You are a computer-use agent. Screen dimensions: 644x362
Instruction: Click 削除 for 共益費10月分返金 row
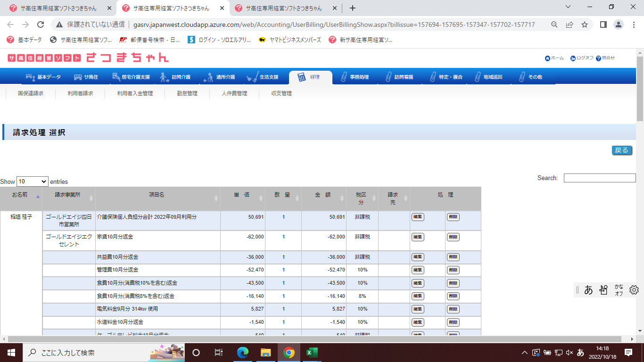(x=453, y=257)
